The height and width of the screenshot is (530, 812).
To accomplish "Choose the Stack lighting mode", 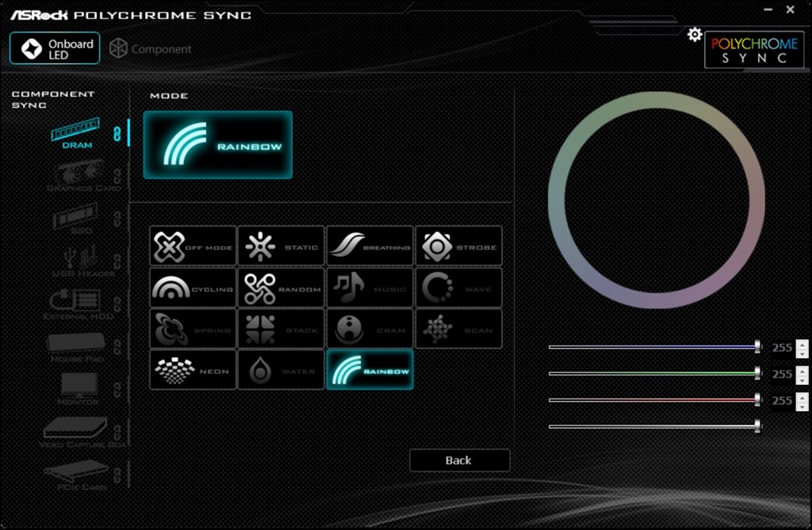I will (x=282, y=330).
